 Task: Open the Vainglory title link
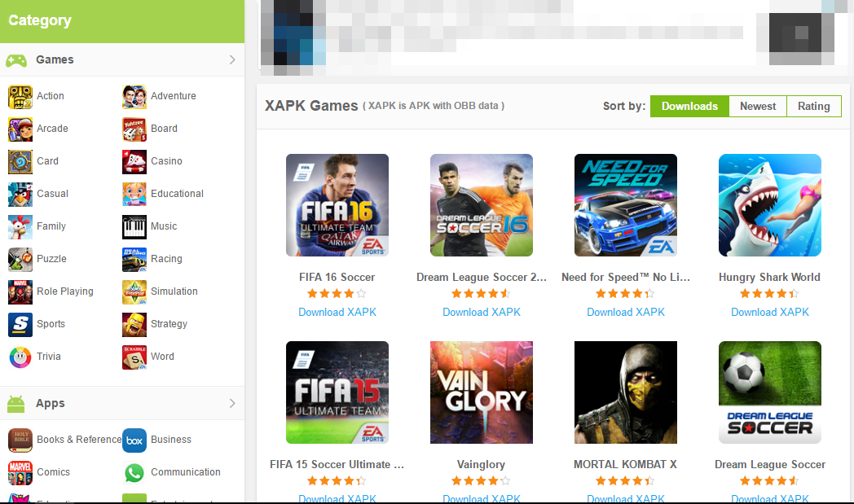click(x=481, y=464)
